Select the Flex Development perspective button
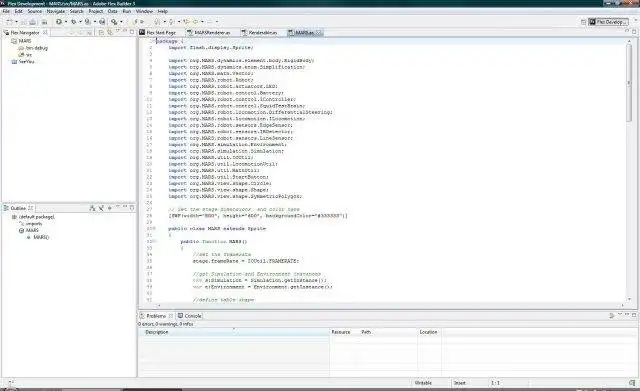 point(608,22)
